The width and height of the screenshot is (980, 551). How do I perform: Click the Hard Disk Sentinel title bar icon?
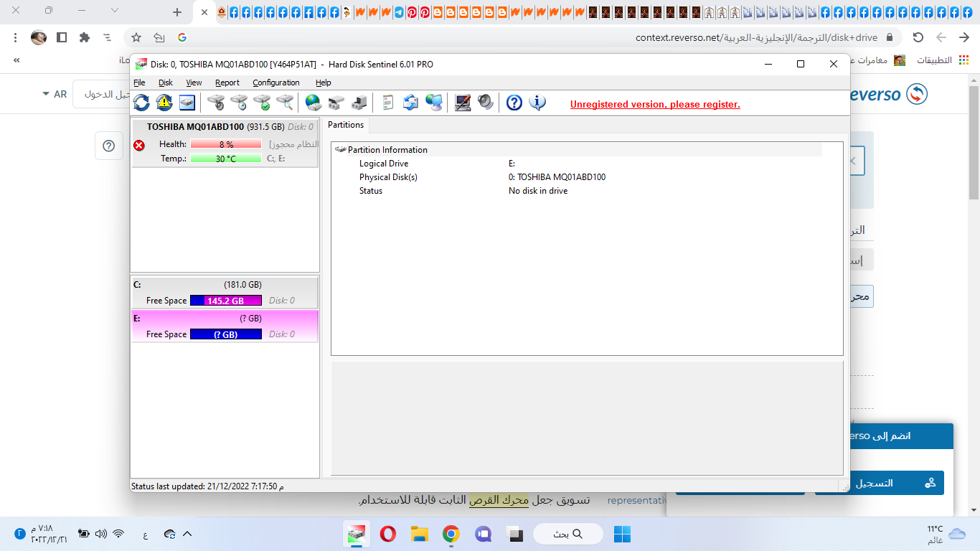(x=141, y=64)
